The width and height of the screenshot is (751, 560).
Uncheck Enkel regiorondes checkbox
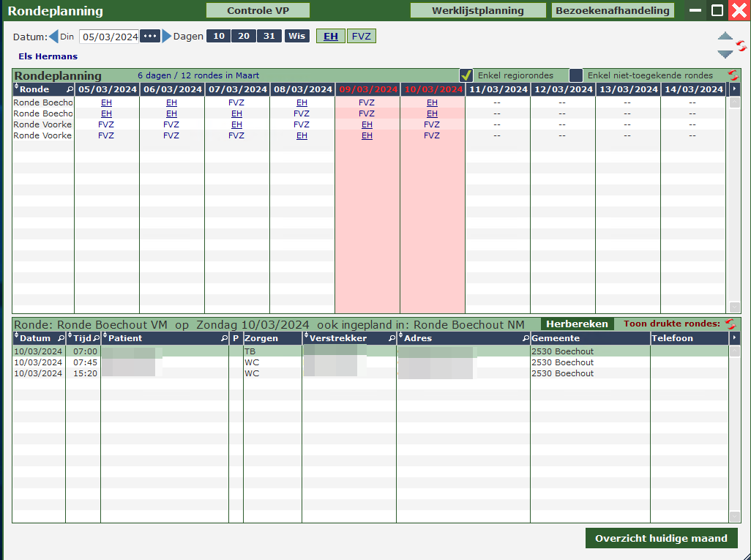466,75
